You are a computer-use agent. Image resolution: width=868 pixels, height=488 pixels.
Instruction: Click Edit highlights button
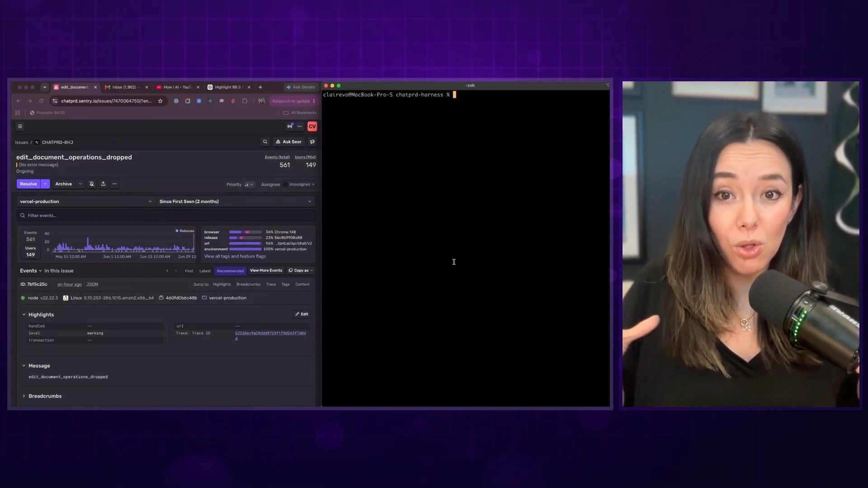302,314
